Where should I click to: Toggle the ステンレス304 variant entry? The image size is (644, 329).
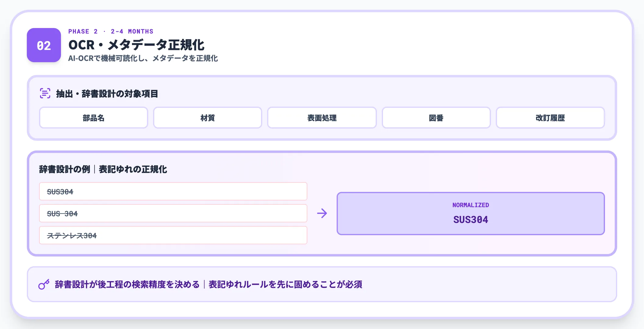click(173, 235)
